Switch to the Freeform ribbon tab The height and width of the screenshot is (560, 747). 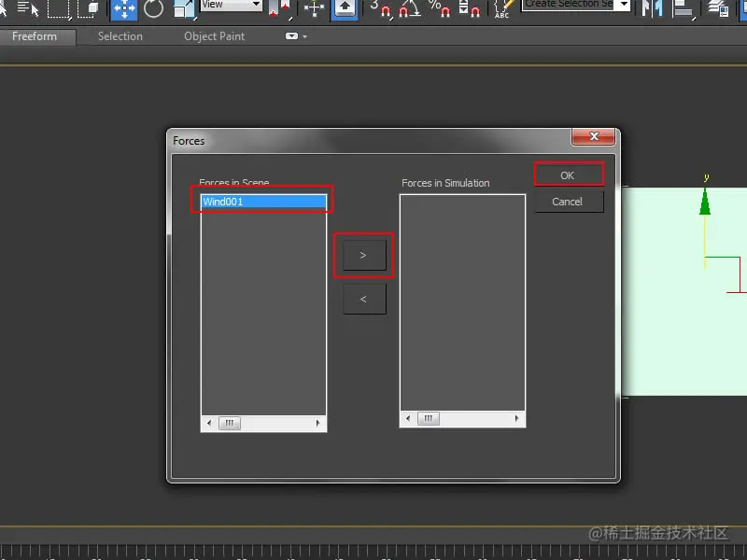35,36
